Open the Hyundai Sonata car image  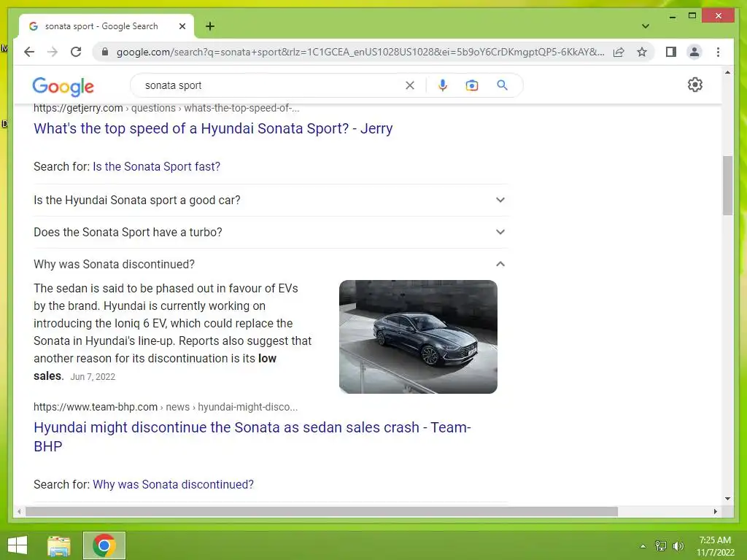[418, 337]
